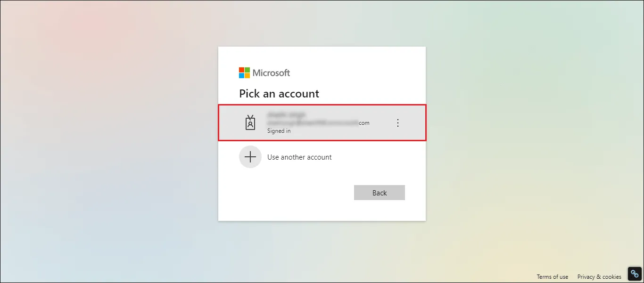The image size is (644, 283).
Task: Select the signed-in account tile
Action: click(x=322, y=122)
